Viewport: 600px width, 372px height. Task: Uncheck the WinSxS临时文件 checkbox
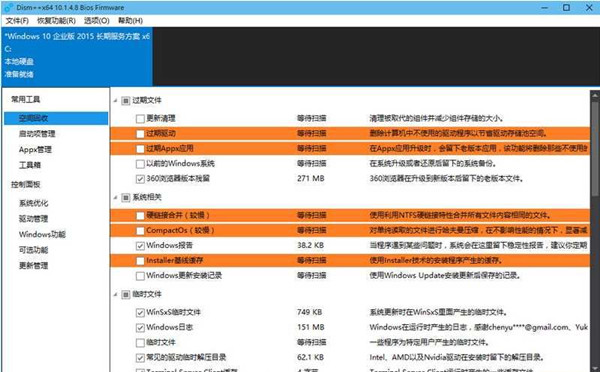tap(140, 312)
